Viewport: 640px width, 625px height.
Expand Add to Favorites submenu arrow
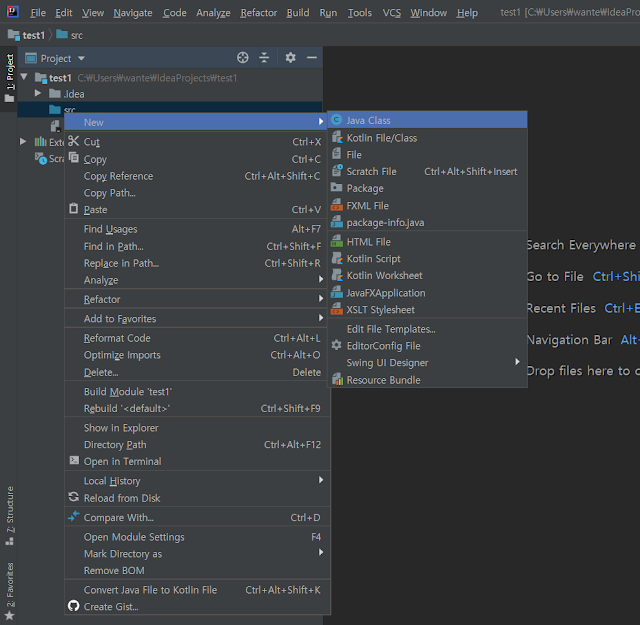(x=321, y=318)
